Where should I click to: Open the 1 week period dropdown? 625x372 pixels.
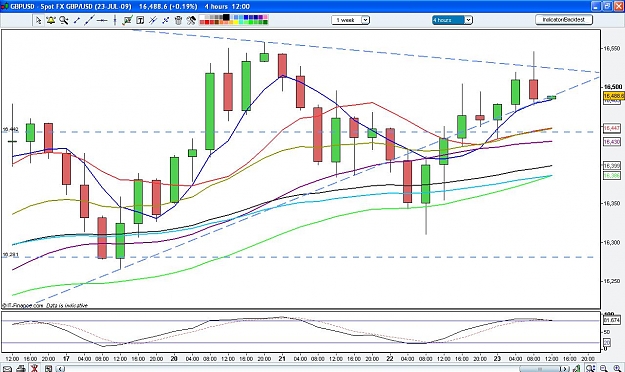point(350,20)
